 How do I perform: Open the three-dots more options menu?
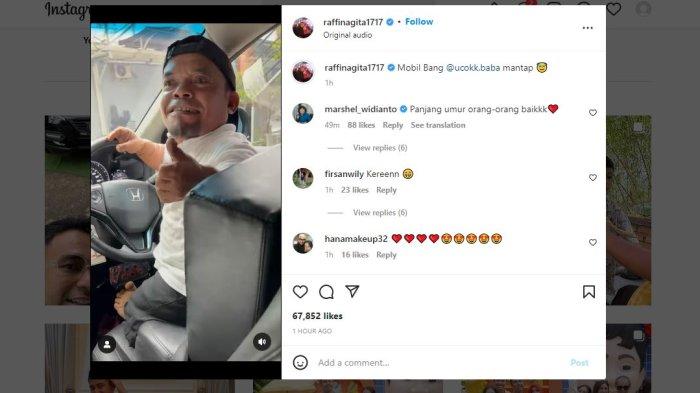(x=588, y=28)
